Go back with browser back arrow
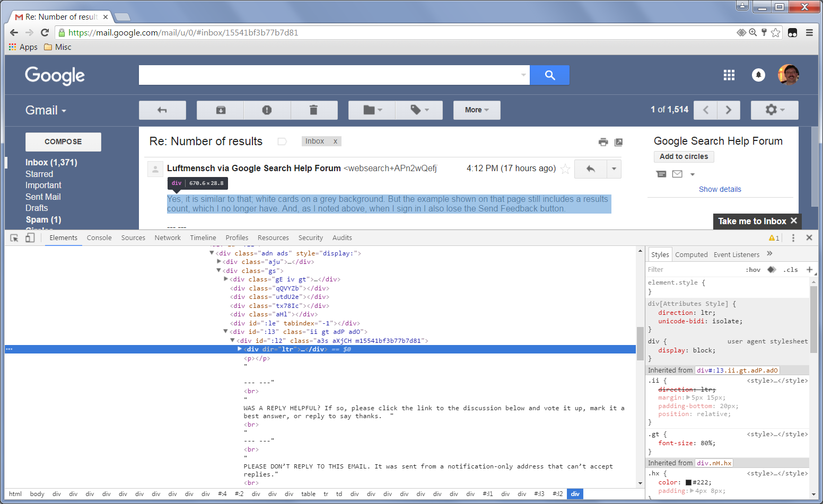 (x=14, y=32)
